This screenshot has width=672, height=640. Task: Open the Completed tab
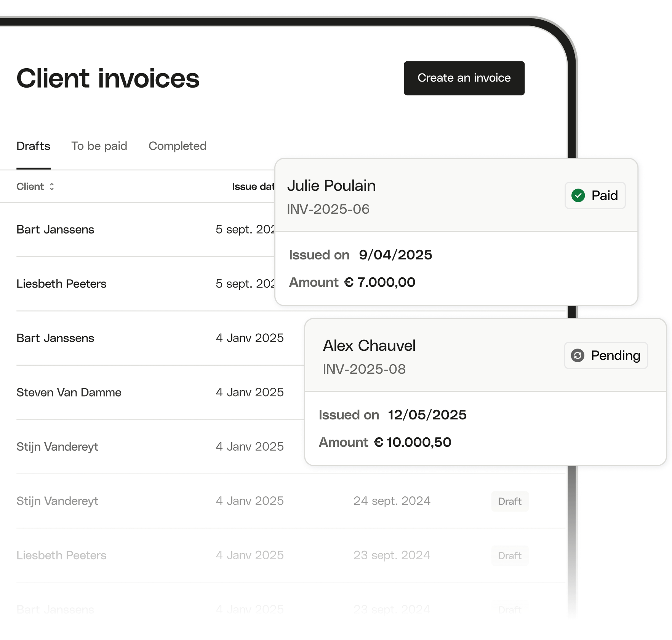178,146
